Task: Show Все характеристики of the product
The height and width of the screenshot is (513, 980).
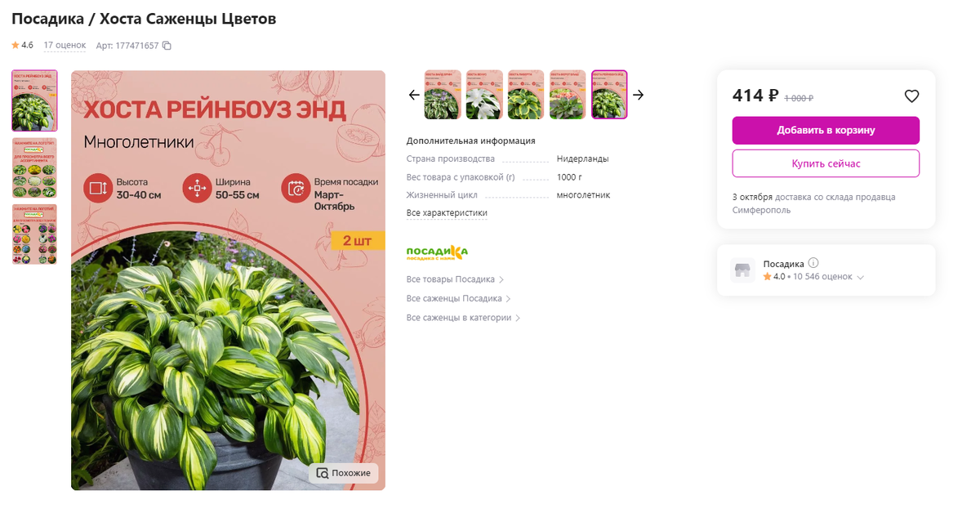Action: [447, 213]
